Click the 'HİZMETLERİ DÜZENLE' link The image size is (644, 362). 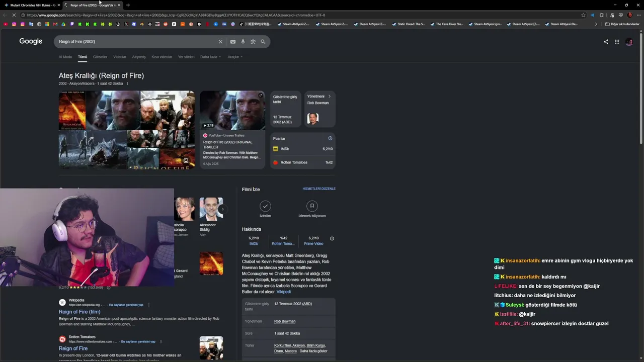319,189
